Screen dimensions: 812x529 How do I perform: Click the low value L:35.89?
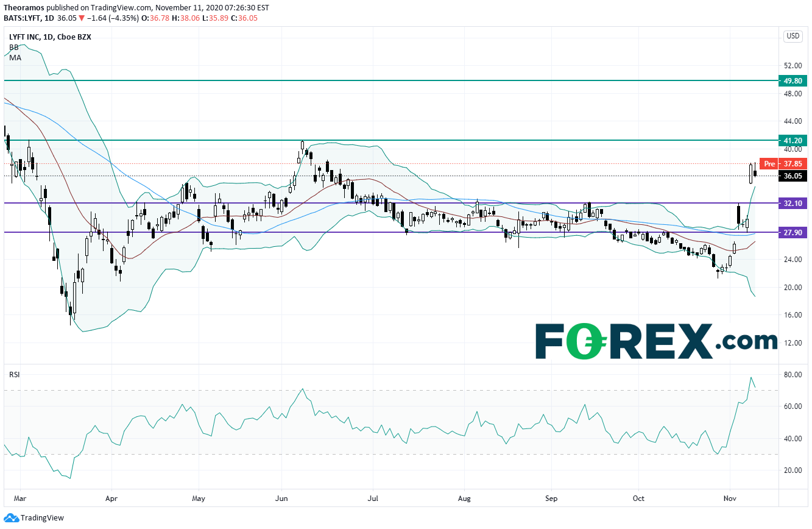[216, 18]
